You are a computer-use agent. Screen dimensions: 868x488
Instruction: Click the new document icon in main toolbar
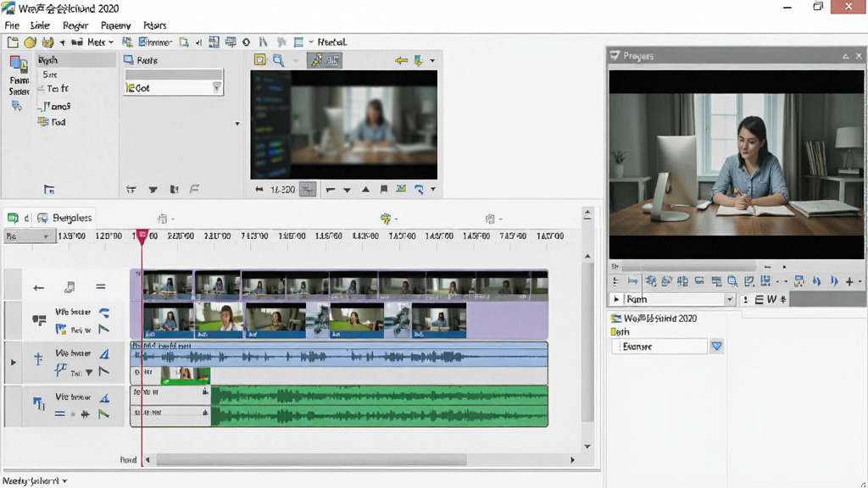point(13,42)
